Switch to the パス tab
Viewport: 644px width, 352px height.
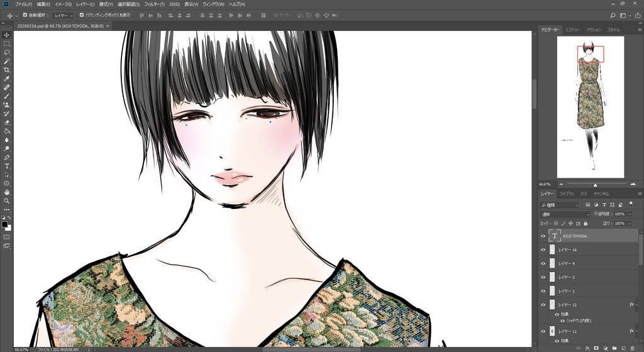click(584, 194)
